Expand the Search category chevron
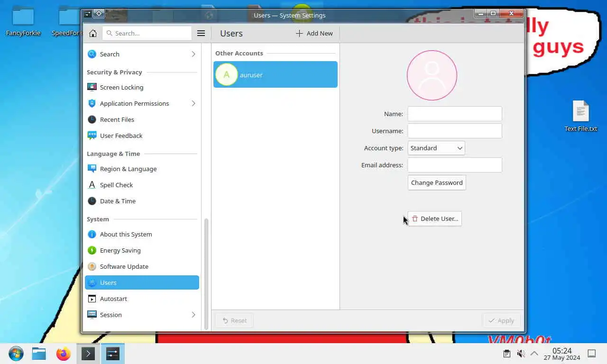 pyautogui.click(x=193, y=54)
